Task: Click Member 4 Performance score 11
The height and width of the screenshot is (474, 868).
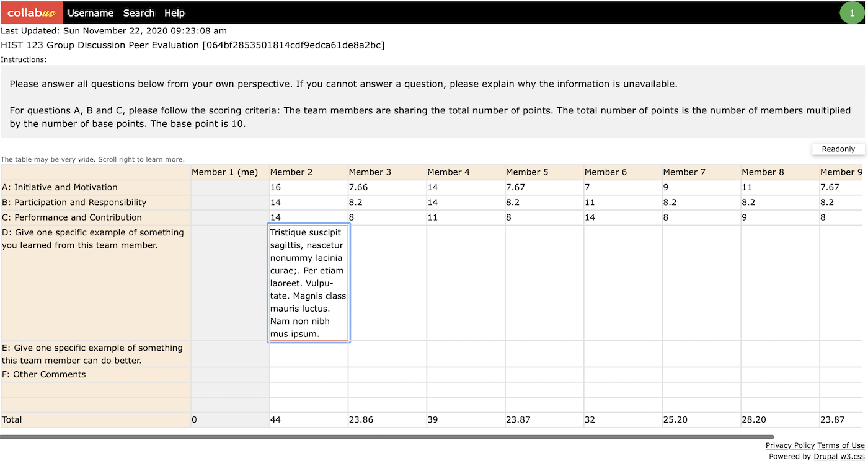Action: (466, 217)
